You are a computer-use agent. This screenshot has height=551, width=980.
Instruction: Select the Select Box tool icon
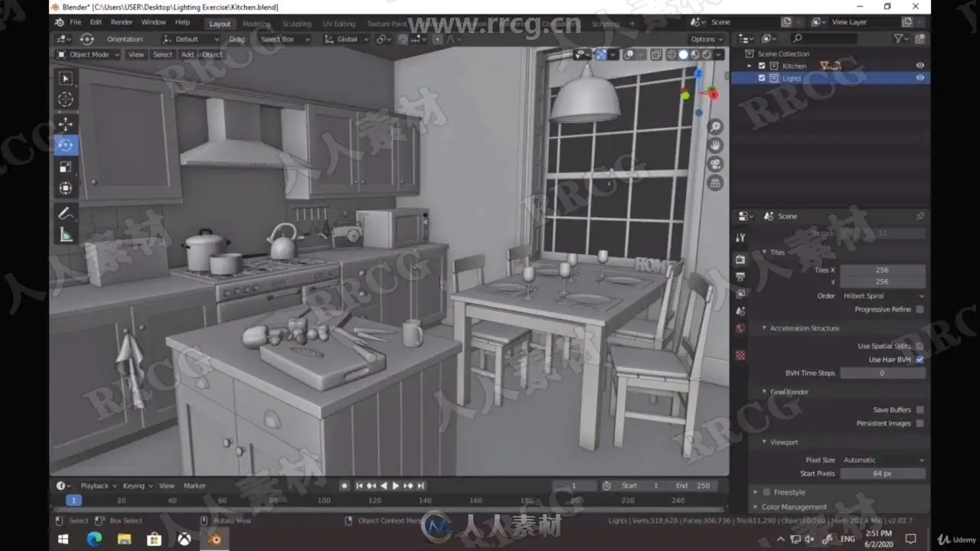coord(66,79)
